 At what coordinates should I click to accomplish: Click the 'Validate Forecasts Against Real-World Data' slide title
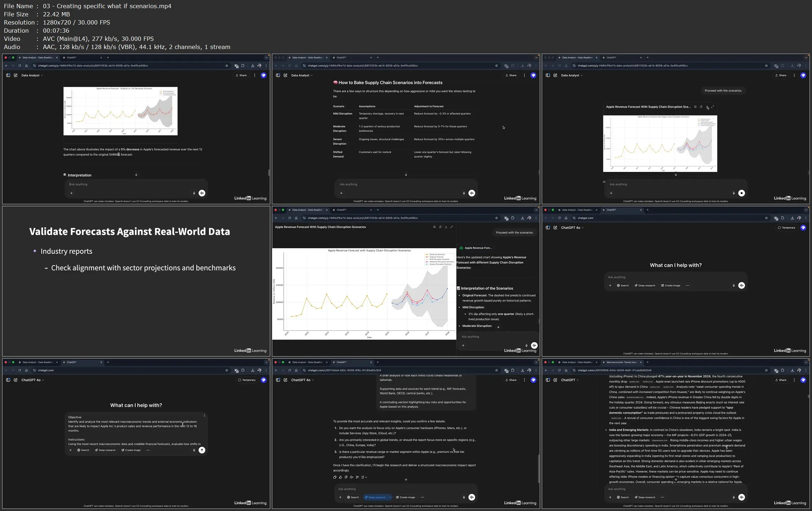click(130, 232)
